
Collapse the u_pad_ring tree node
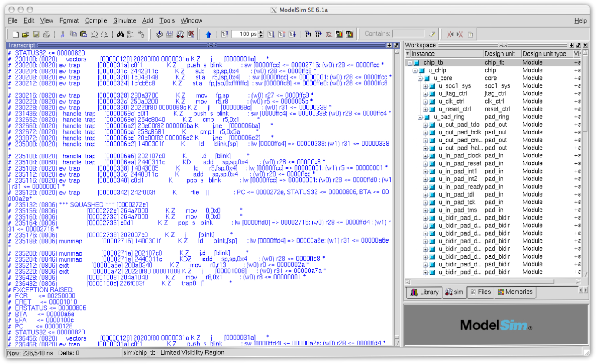(x=420, y=117)
